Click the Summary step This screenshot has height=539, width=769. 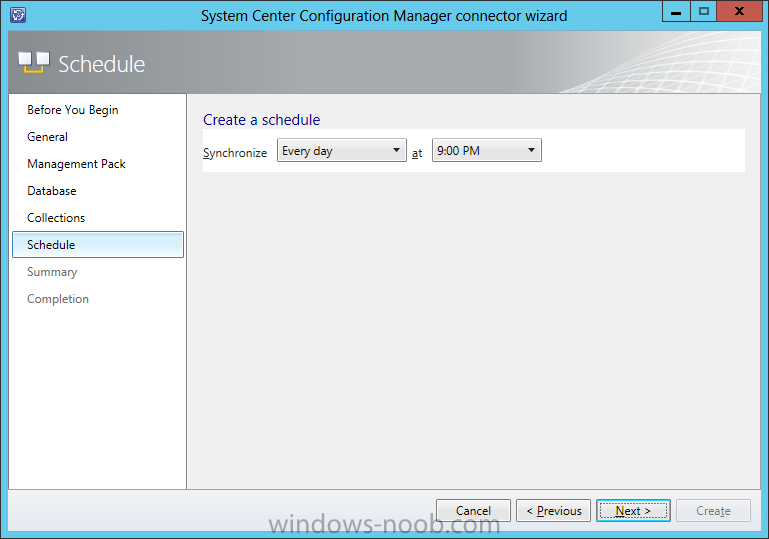tap(52, 272)
